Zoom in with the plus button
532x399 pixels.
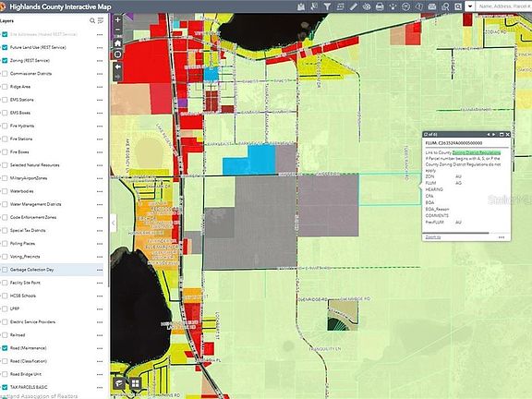tap(117, 20)
